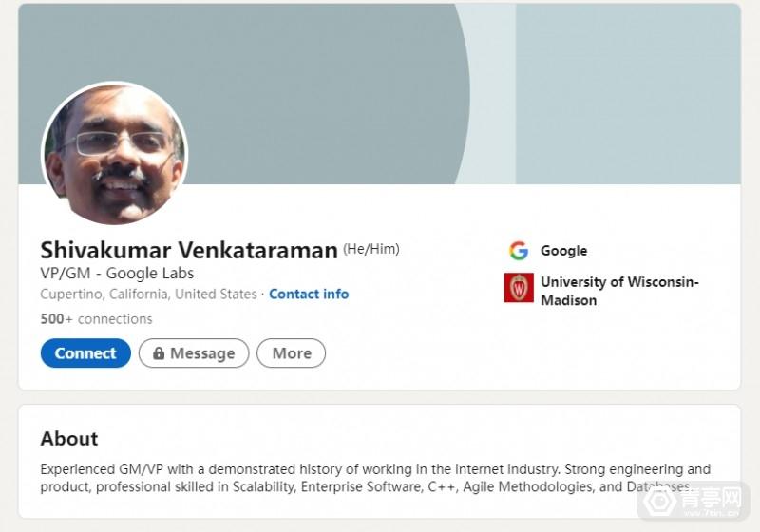Click the Google logo icon

[518, 251]
